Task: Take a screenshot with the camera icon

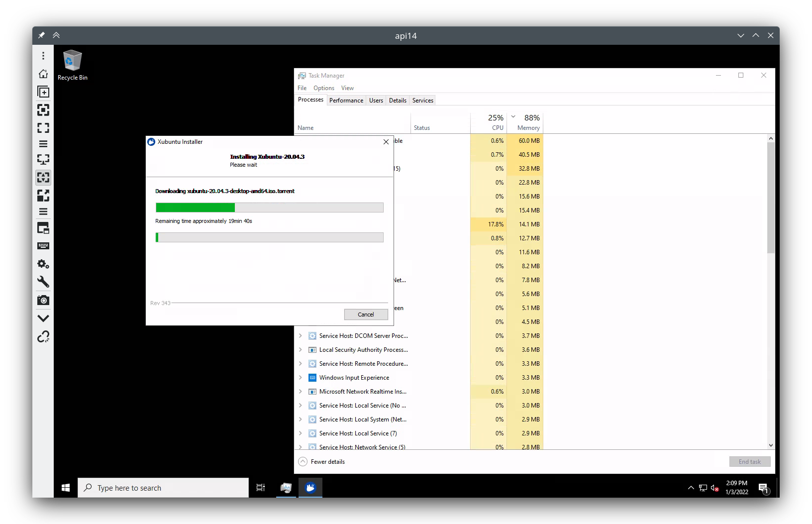Action: coord(43,300)
